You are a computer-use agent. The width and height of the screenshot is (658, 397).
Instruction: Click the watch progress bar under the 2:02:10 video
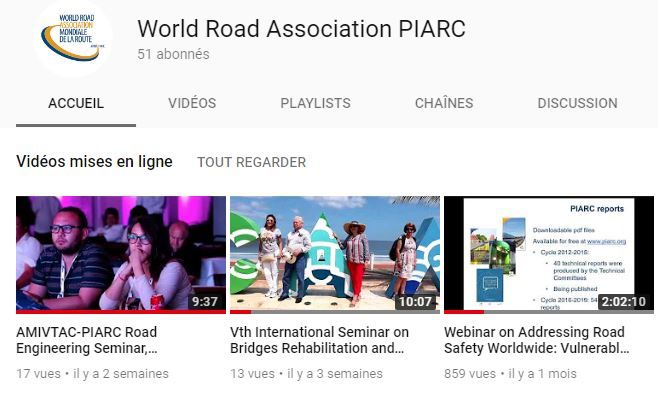click(549, 312)
